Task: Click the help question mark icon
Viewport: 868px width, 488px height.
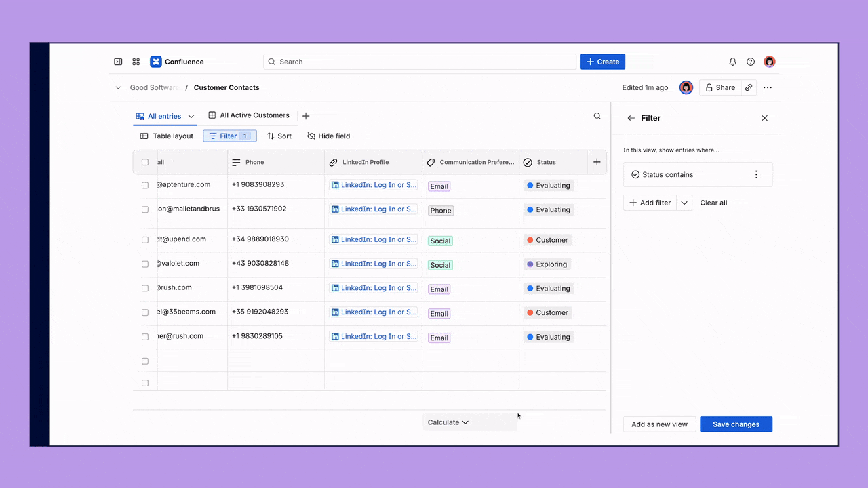Action: point(751,62)
